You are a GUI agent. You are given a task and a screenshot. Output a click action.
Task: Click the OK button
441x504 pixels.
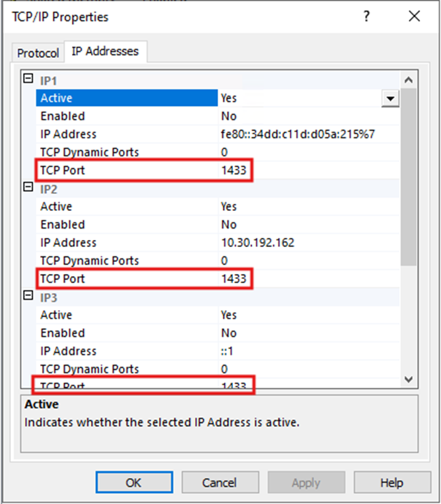pyautogui.click(x=134, y=482)
